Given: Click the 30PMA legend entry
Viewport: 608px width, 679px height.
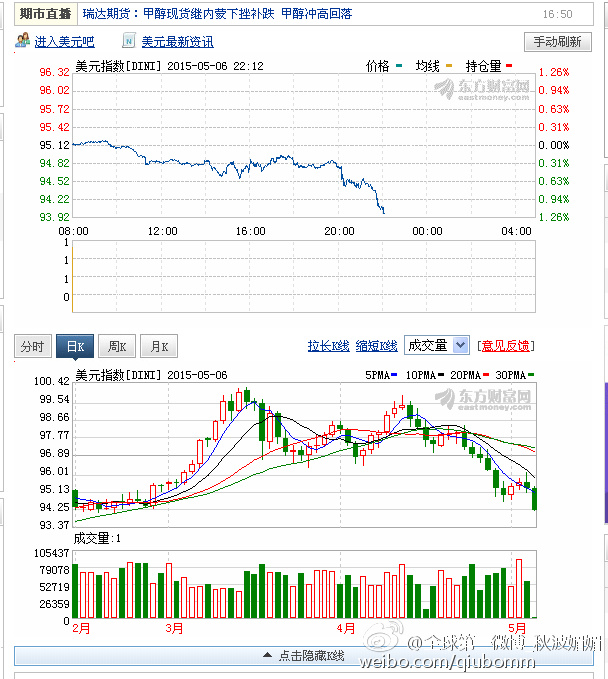Looking at the screenshot, I should [x=514, y=375].
